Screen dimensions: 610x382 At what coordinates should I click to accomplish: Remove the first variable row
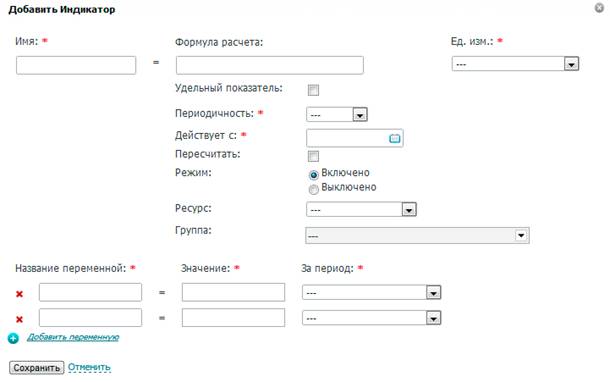[19, 294]
